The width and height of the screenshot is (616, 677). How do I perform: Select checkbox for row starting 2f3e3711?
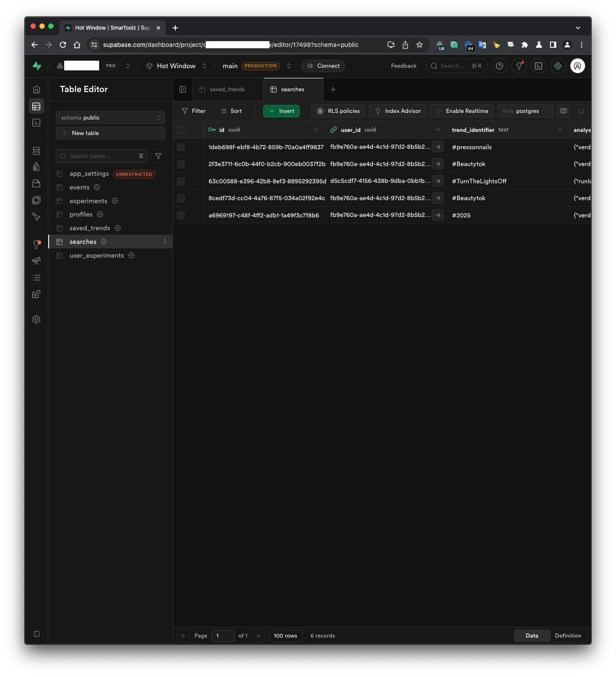point(181,164)
